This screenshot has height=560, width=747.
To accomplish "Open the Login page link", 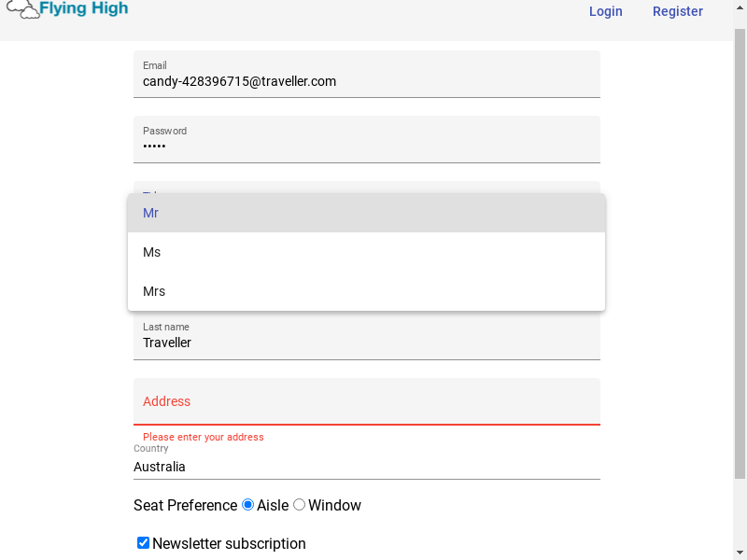I will (605, 11).
